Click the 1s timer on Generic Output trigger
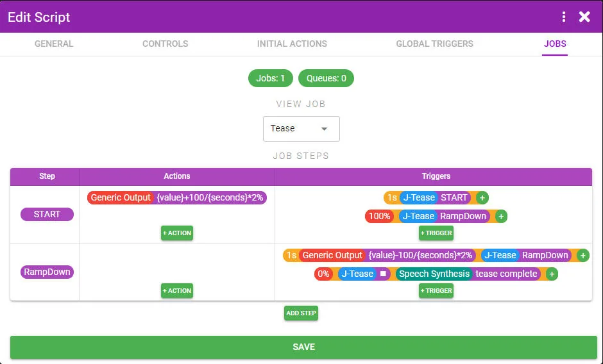 [x=291, y=255]
